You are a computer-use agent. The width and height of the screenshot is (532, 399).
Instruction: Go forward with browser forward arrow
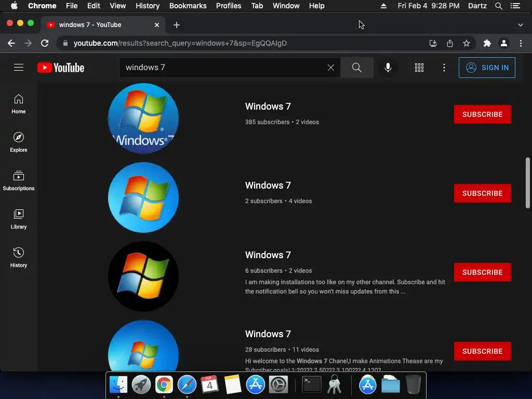pyautogui.click(x=28, y=43)
